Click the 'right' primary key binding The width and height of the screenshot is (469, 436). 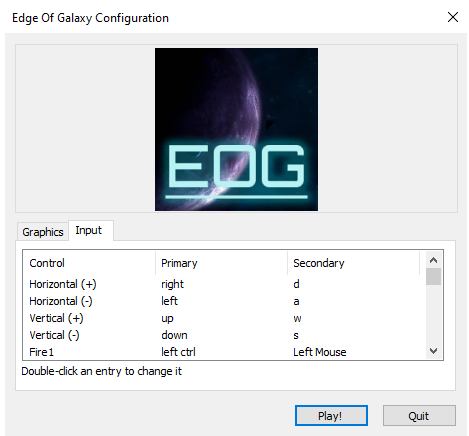[172, 284]
